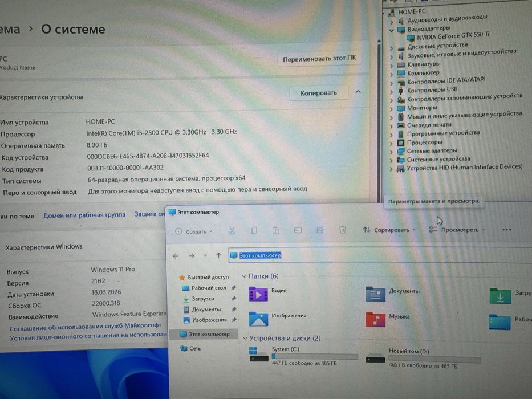
Task: Collapse the Устройства и диски (2) section
Action: click(x=245, y=338)
